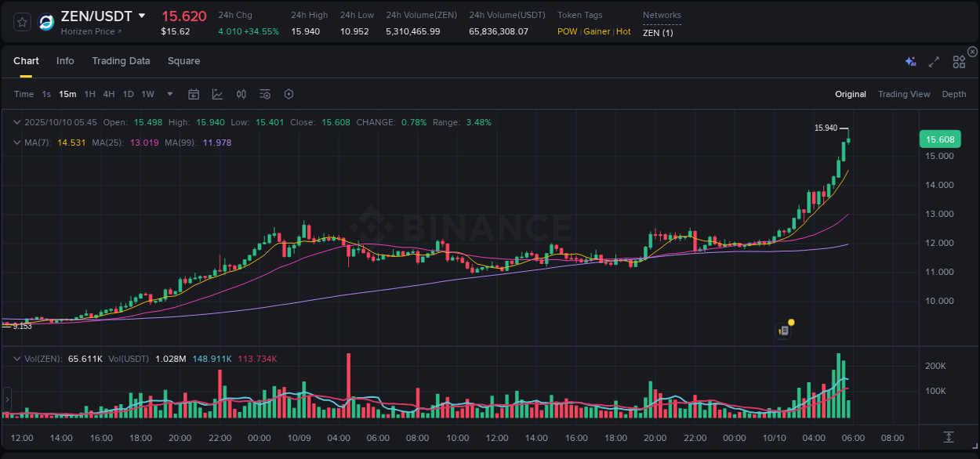The width and height of the screenshot is (980, 459).
Task: Open the chart settings gear icon
Action: point(289,94)
